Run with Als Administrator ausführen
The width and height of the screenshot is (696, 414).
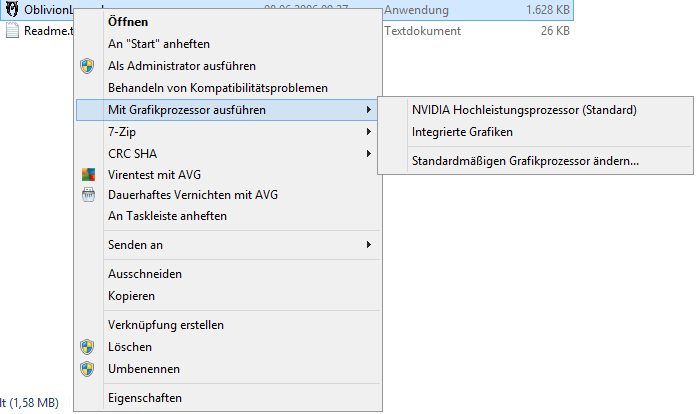coord(227,66)
